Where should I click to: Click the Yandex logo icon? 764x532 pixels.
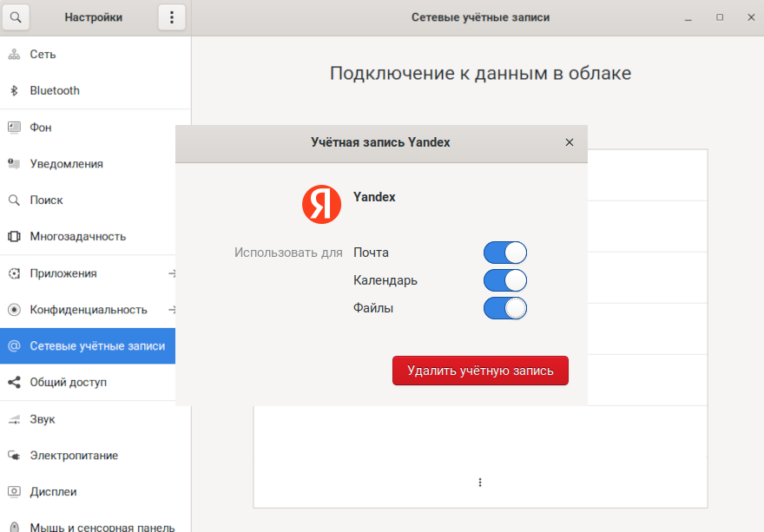click(x=321, y=204)
